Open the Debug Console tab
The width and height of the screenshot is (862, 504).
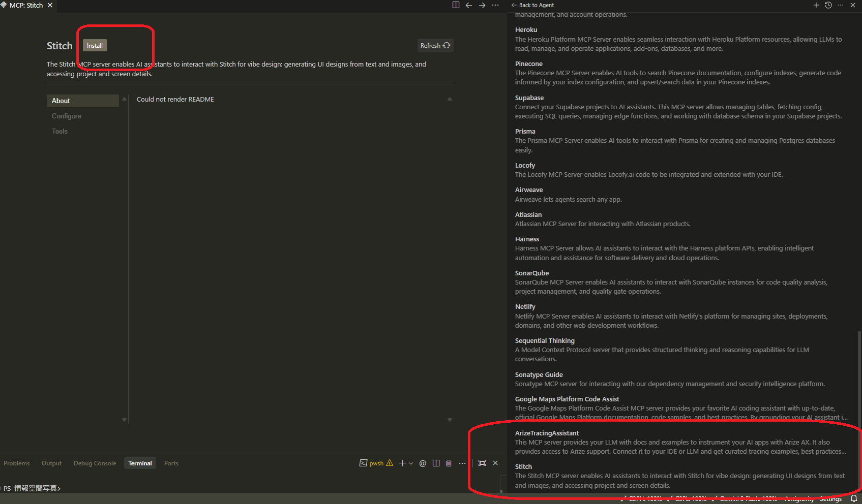click(95, 463)
